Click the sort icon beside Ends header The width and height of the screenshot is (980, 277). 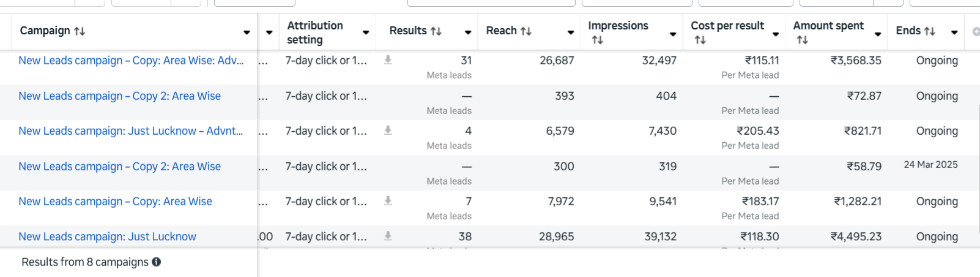click(x=930, y=31)
